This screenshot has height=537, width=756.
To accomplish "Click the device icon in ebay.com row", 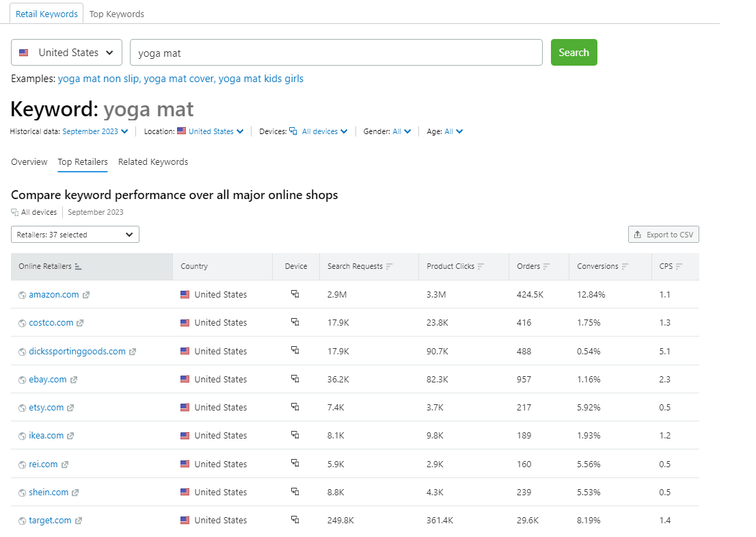I will 295,379.
